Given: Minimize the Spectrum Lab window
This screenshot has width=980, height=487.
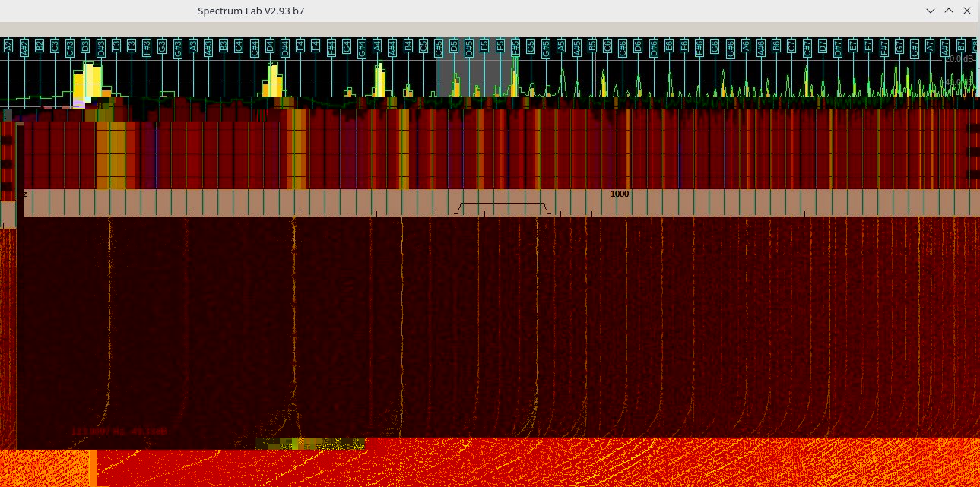Looking at the screenshot, I should [931, 11].
